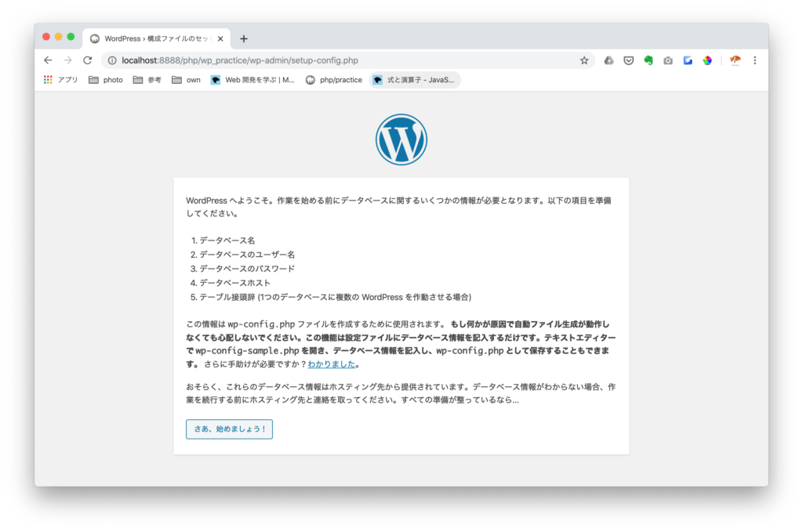Click the さあ、始めましょう！ button
Screen dimensions: 803x532
click(229, 429)
